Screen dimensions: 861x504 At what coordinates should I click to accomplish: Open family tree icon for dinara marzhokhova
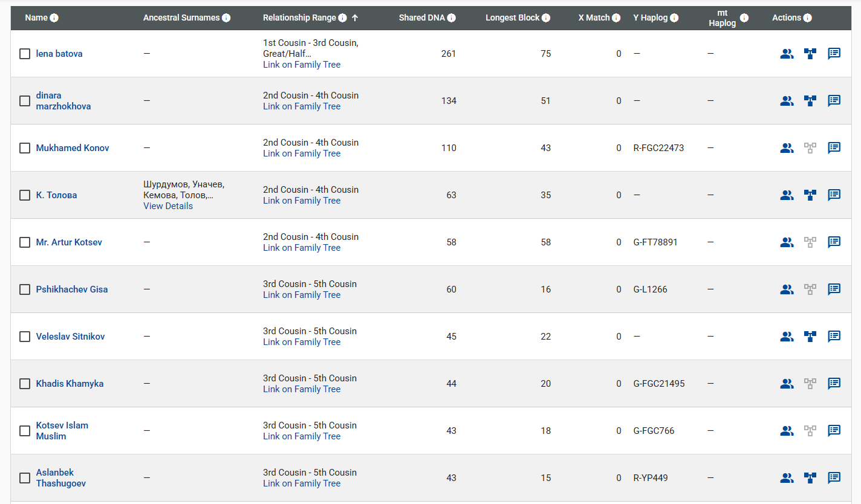tap(810, 101)
